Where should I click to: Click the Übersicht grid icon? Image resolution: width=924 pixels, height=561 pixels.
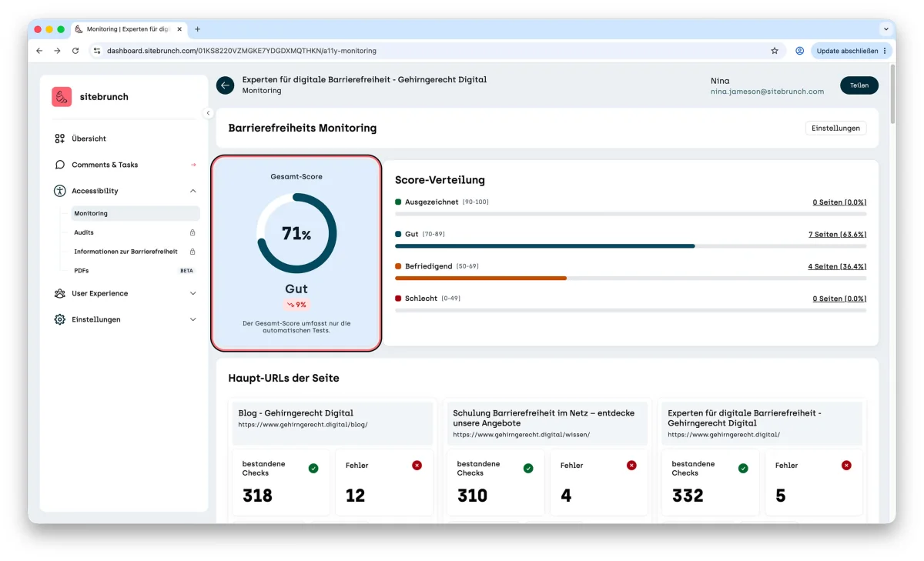pos(59,139)
